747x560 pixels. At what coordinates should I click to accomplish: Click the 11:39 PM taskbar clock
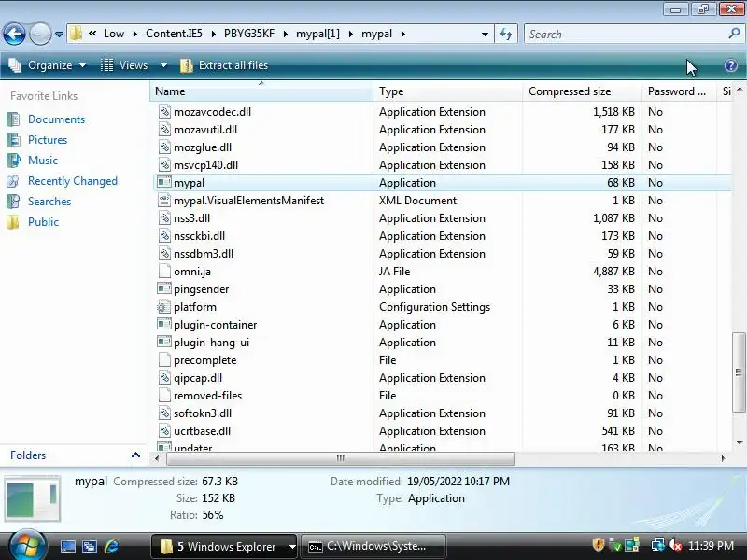711,546
